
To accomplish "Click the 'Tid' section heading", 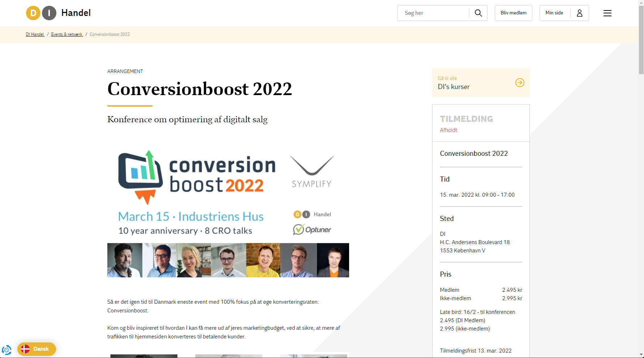I will click(x=445, y=179).
